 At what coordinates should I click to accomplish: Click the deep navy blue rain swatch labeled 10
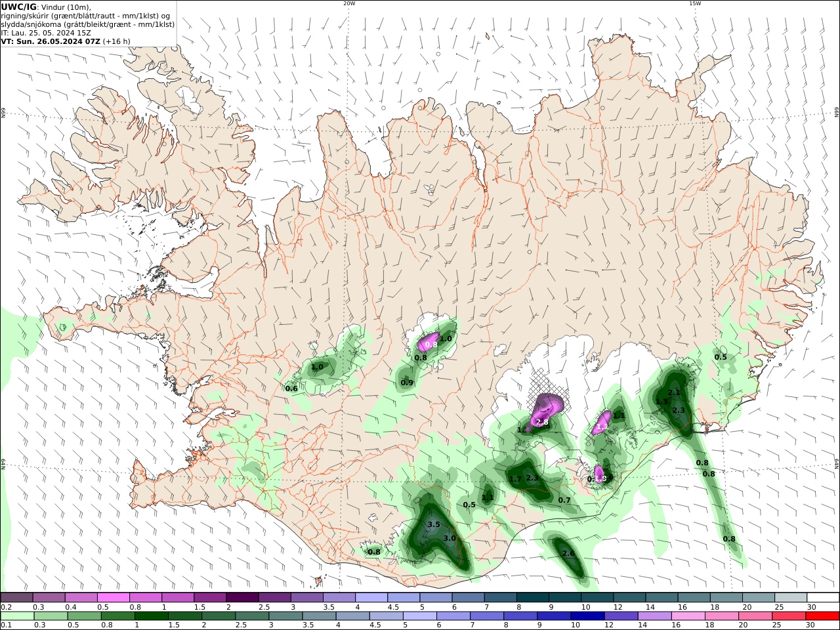click(587, 616)
